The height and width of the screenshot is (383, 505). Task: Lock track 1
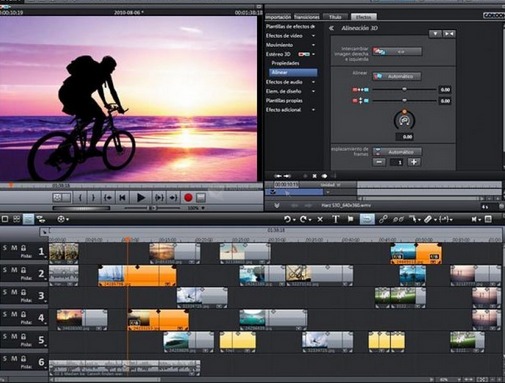23,248
